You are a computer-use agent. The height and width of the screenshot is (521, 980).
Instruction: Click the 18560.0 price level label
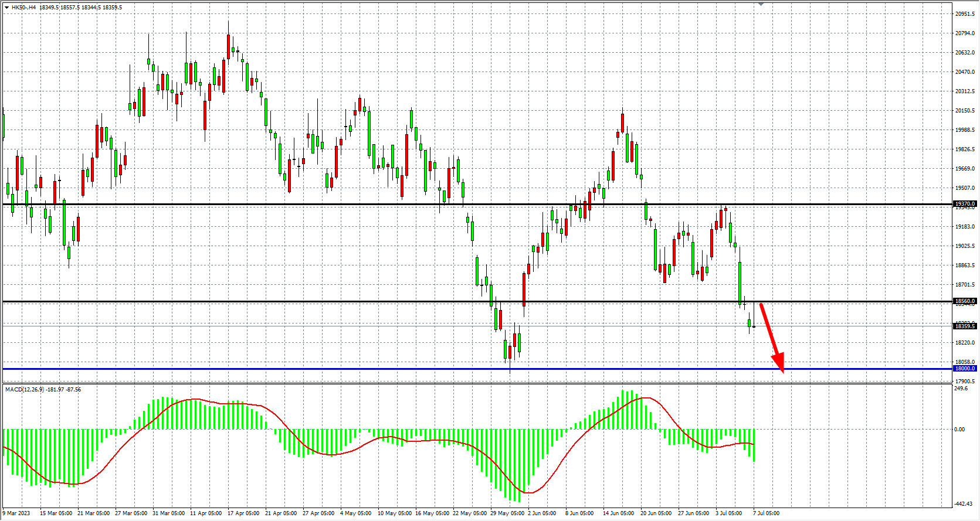965,301
